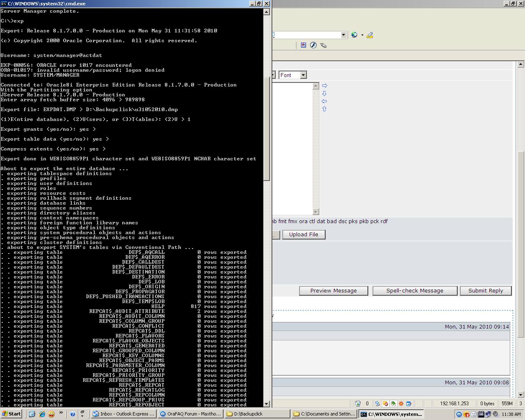This screenshot has width=525, height=420.
Task: Click the green arrow page icon in status bar
Action: (x=393, y=404)
